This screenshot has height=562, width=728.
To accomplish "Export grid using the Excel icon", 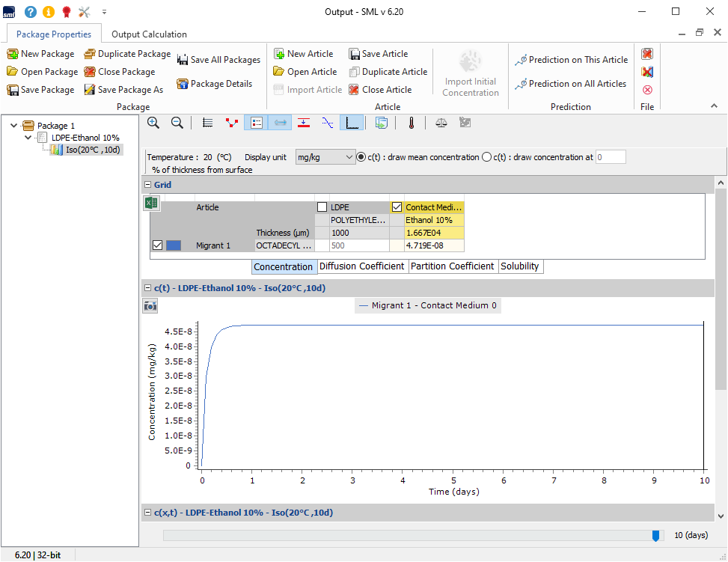I will (x=151, y=203).
